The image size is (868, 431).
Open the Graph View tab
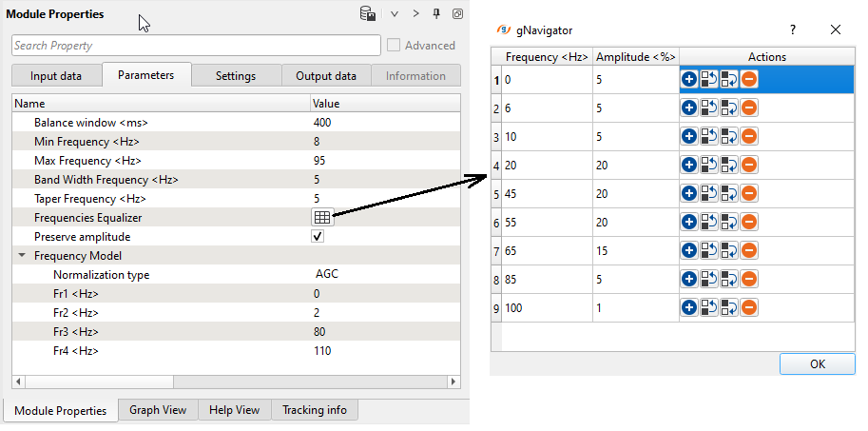tap(158, 410)
